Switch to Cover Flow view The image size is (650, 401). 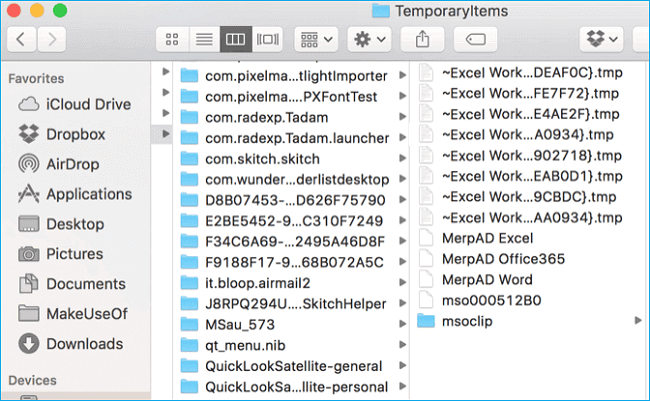(266, 40)
